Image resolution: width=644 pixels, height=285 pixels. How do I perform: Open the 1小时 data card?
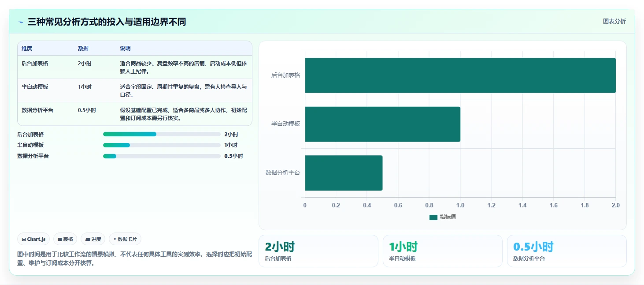[443, 251]
